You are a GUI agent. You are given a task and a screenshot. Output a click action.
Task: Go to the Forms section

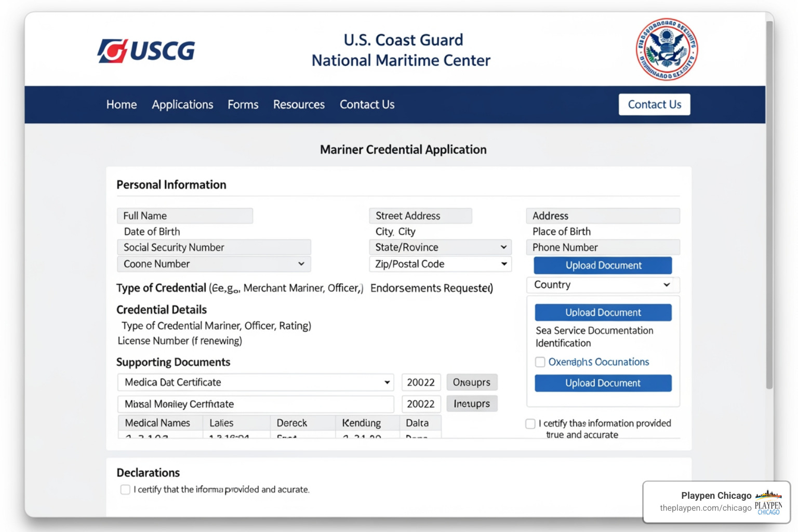(x=243, y=104)
